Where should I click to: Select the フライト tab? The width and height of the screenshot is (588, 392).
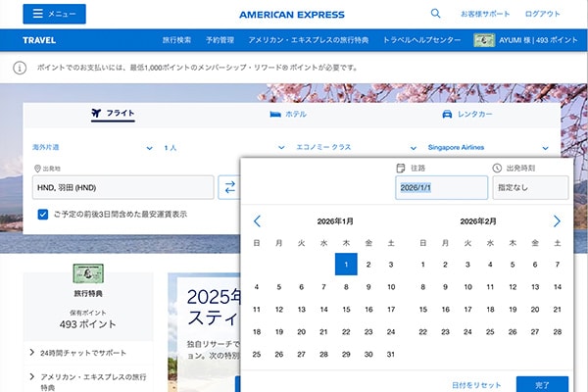click(112, 114)
